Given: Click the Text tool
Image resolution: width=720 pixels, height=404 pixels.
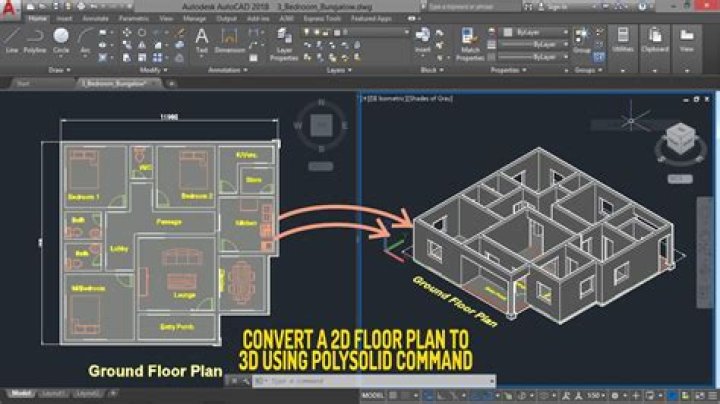Looking at the screenshot, I should pos(202,40).
